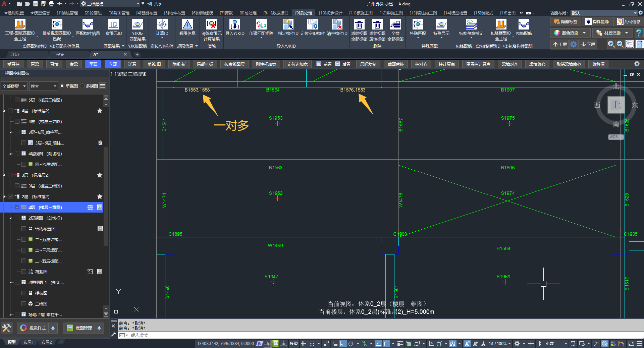Switch to the [9]后处理 ribbon tab
Image resolution: width=644 pixels, height=348 pixels.
point(304,13)
